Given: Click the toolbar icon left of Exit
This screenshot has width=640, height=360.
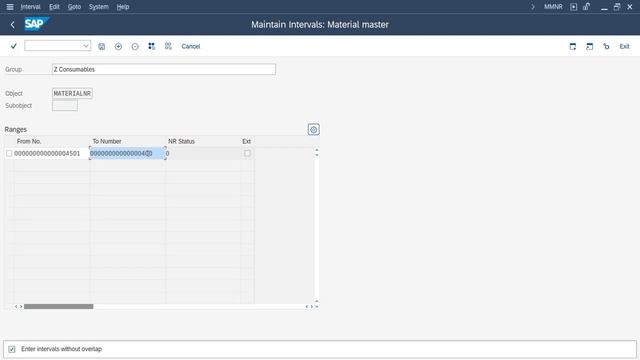Looking at the screenshot, I should 606,47.
